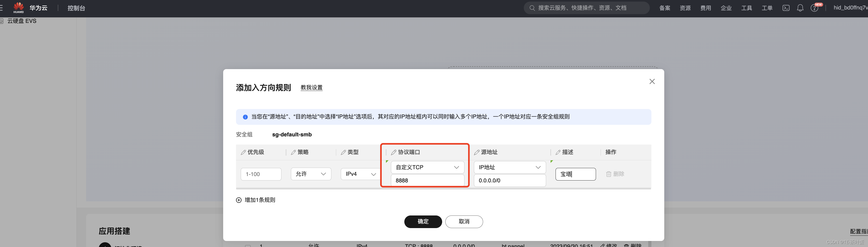Click the info icon in notice banner
868x247 pixels.
point(245,117)
